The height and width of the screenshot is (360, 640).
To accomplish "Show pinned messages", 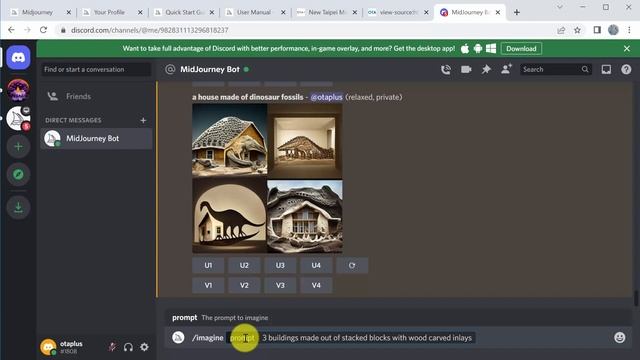I will (486, 69).
